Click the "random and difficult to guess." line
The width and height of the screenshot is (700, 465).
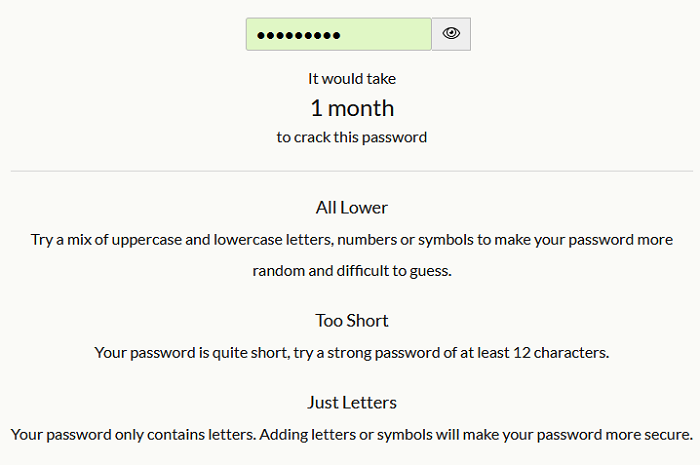coord(352,271)
